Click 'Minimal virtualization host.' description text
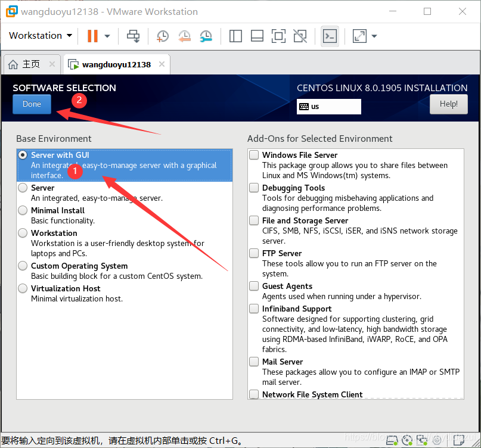The image size is (481, 448). (x=77, y=298)
